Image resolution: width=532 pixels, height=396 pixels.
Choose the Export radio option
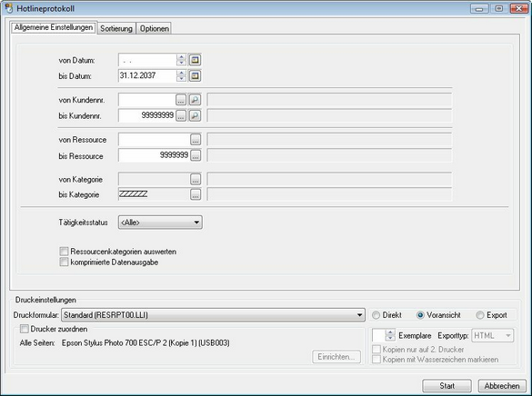coord(480,315)
